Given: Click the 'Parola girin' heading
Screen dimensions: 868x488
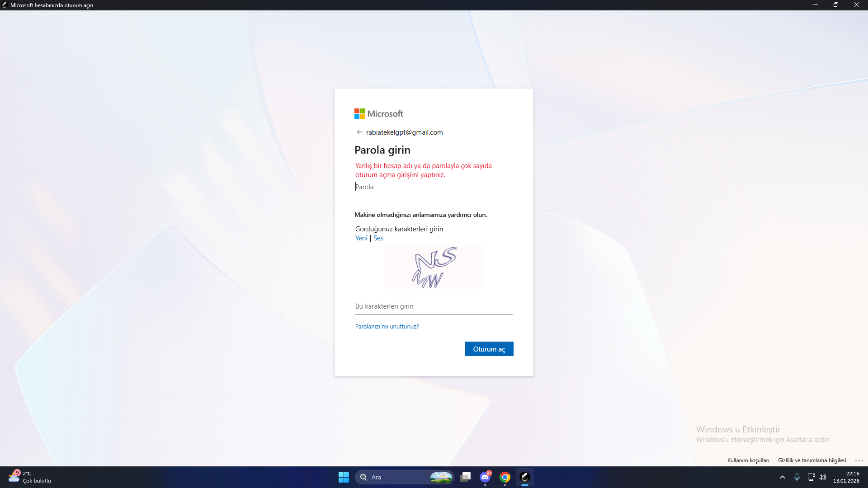Looking at the screenshot, I should (x=382, y=150).
